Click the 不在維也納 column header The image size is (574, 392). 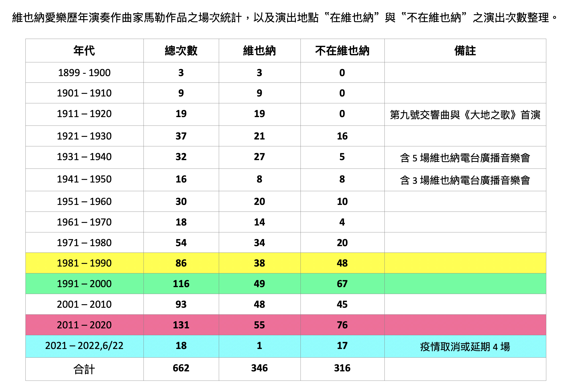tap(342, 50)
